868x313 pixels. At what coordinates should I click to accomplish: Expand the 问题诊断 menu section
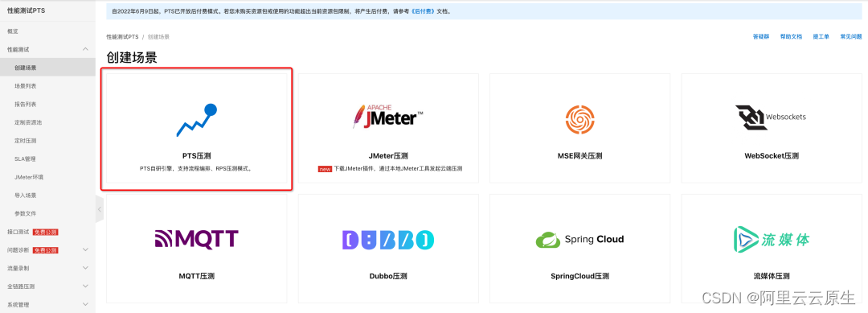(85, 250)
